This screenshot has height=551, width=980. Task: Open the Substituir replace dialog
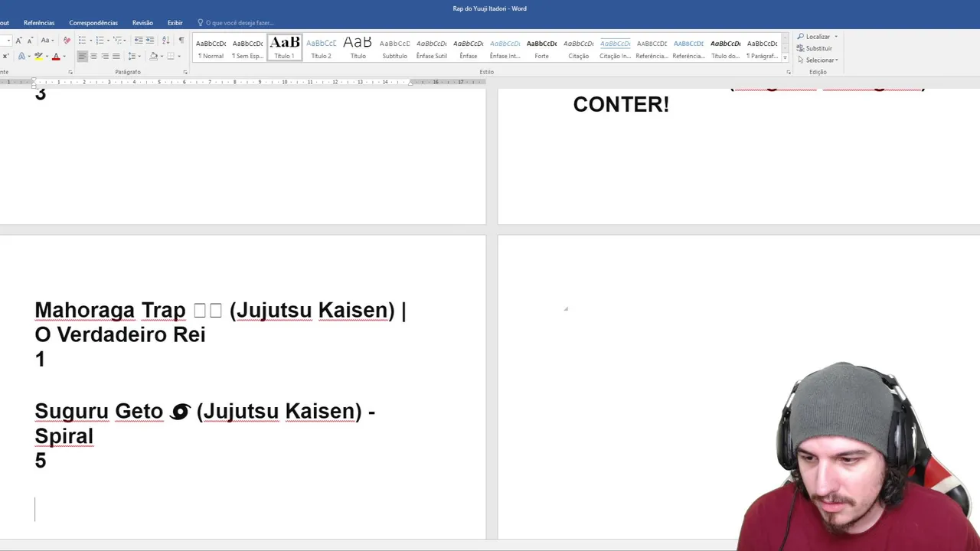point(815,48)
